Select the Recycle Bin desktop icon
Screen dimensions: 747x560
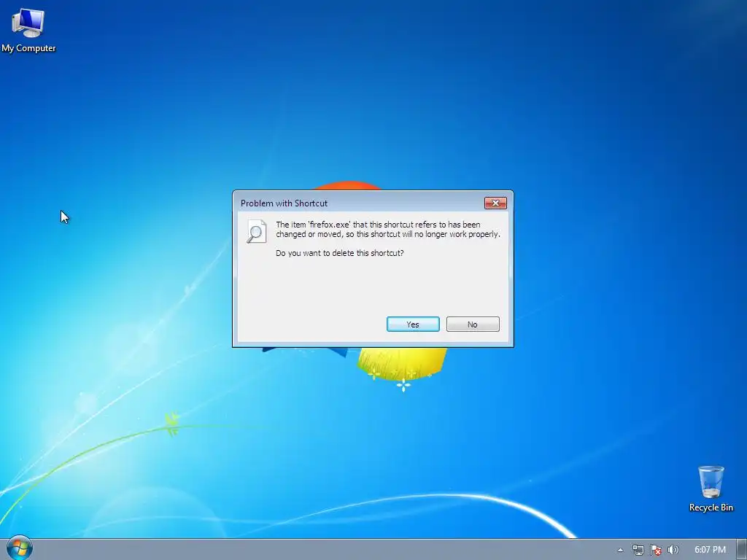pos(711,489)
